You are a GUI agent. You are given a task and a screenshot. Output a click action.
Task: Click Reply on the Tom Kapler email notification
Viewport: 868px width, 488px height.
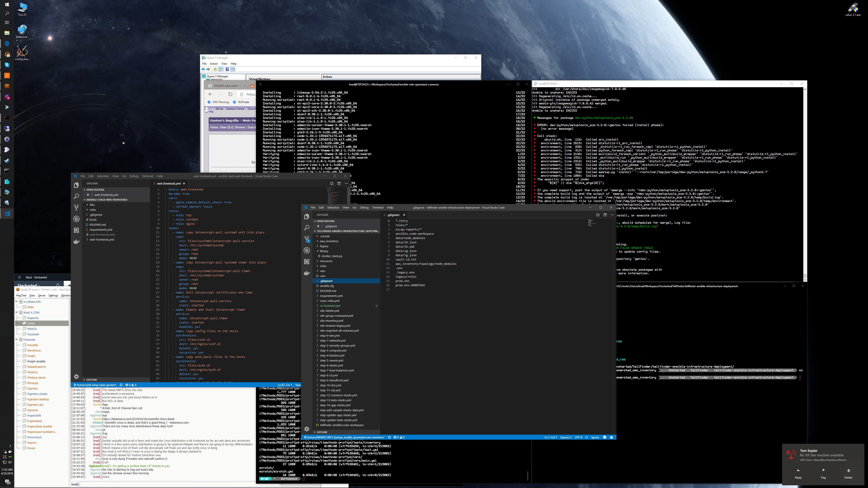pyautogui.click(x=798, y=474)
